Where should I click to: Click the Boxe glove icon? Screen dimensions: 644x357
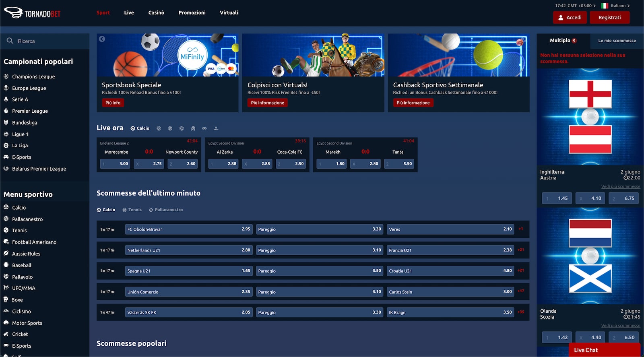(6, 299)
